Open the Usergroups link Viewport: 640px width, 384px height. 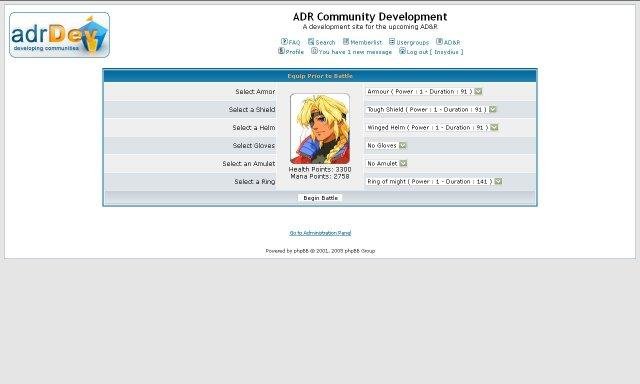413,42
